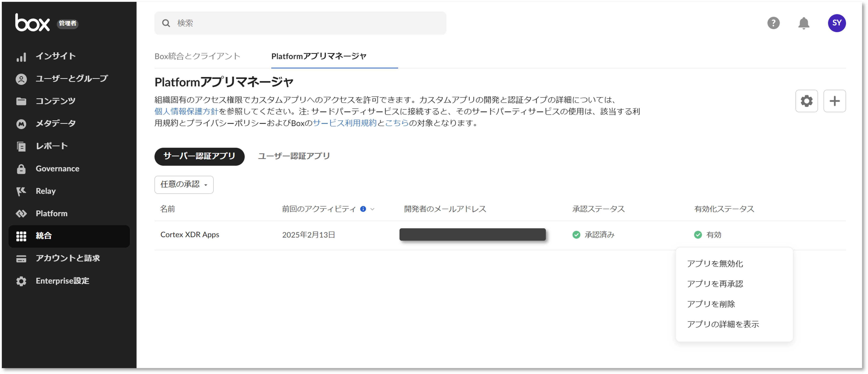
Task: Click the green 承認済み check icon
Action: (x=576, y=235)
